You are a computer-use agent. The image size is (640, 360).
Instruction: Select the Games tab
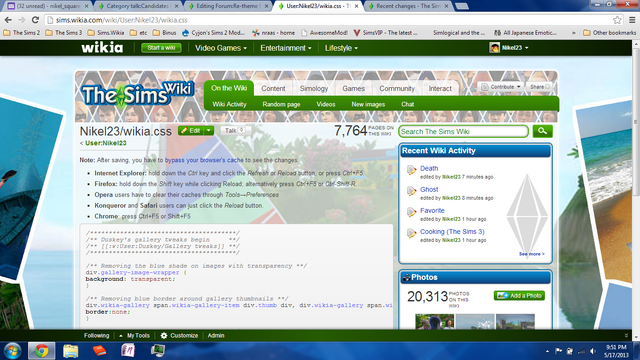(x=353, y=89)
